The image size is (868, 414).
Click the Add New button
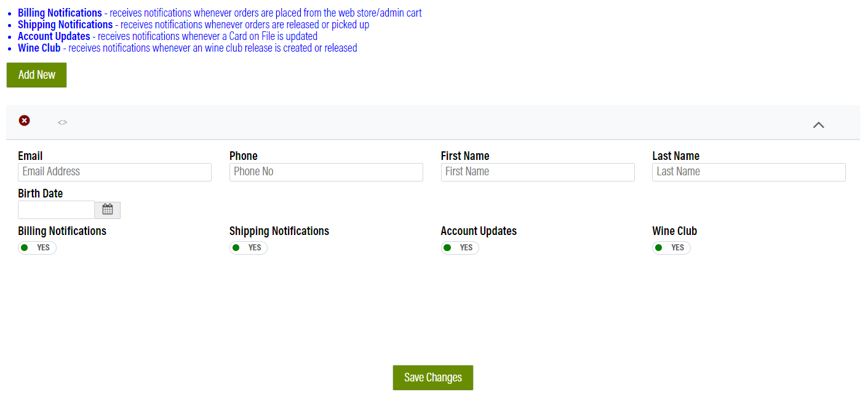click(36, 74)
